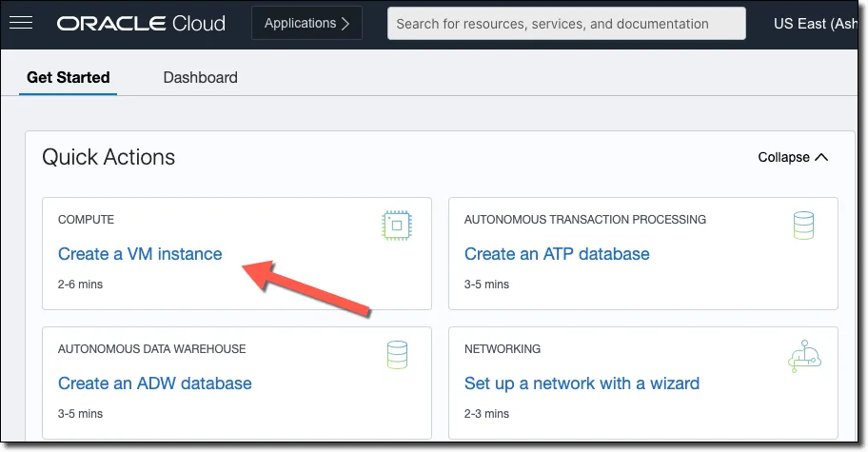Click the Compute chip icon

point(396,226)
